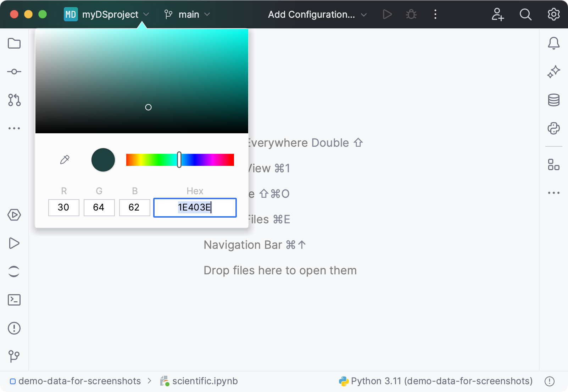Start search with the magnifier icon
The height and width of the screenshot is (392, 568).
click(x=525, y=15)
